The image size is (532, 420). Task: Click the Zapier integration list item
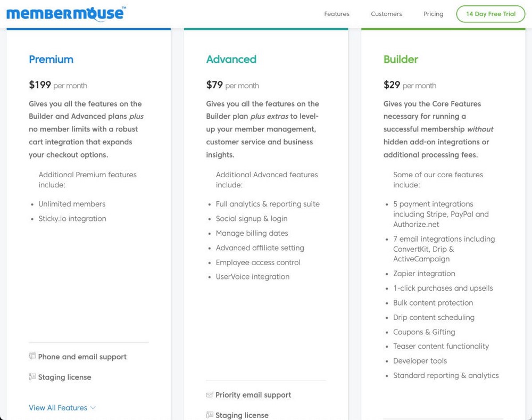[424, 273]
